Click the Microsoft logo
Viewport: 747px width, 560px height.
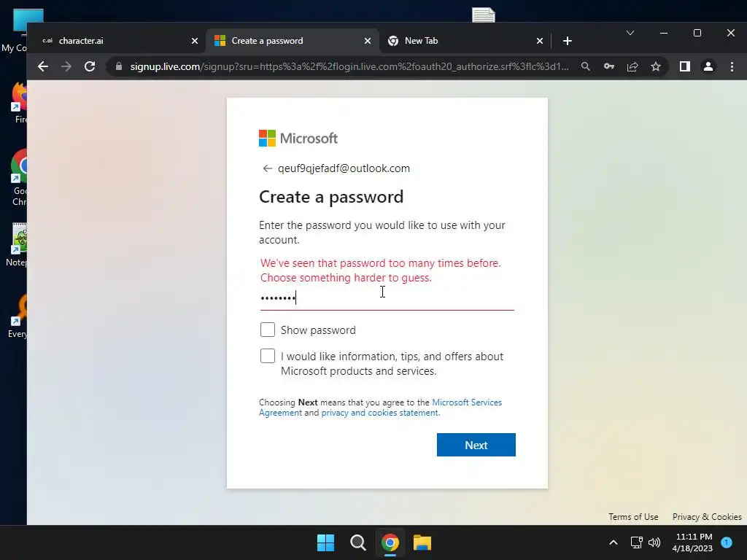click(x=298, y=139)
